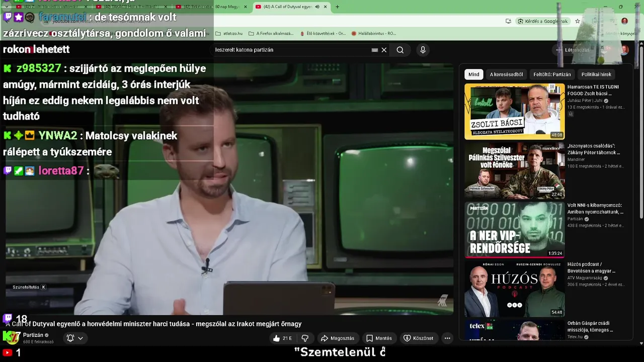644x362 pixels.
Task: Click chat username 'faramutsi'
Action: pyautogui.click(x=62, y=17)
